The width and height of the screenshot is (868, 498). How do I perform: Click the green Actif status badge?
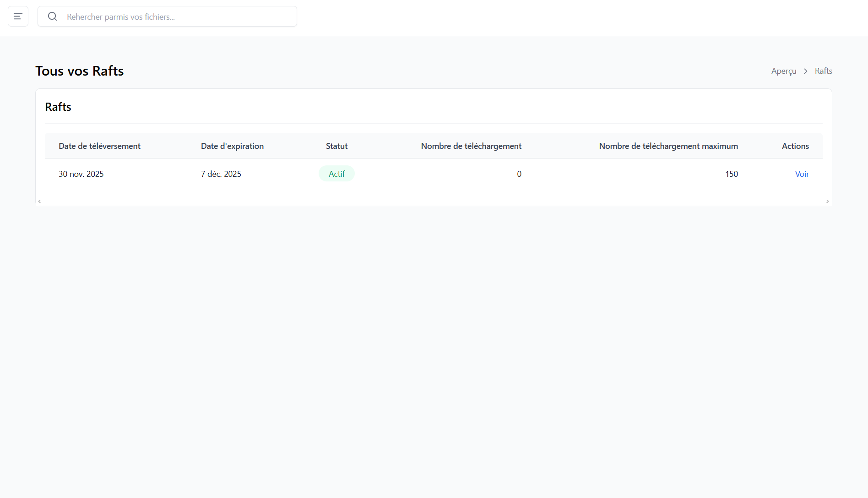[x=336, y=174]
